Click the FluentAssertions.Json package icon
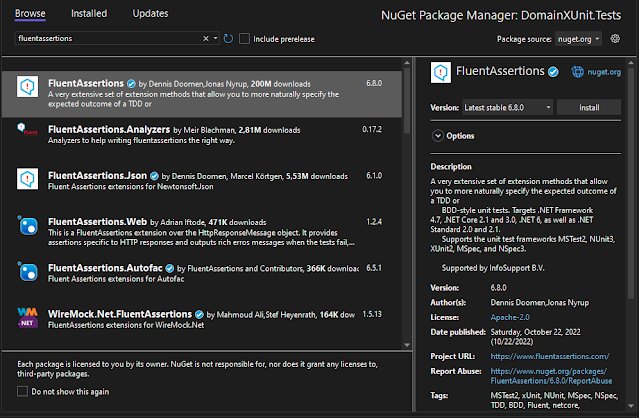 point(27,179)
